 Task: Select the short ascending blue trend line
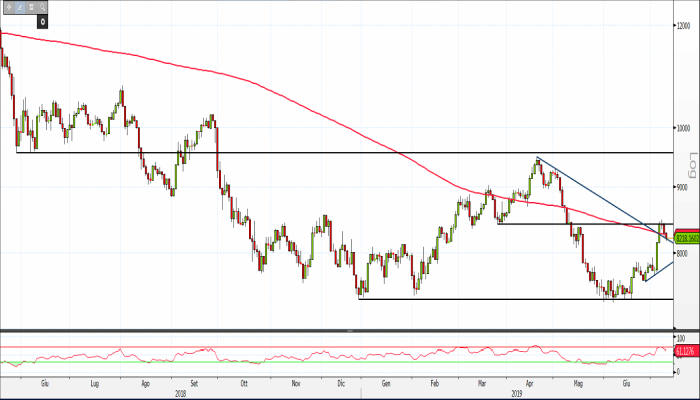658,271
